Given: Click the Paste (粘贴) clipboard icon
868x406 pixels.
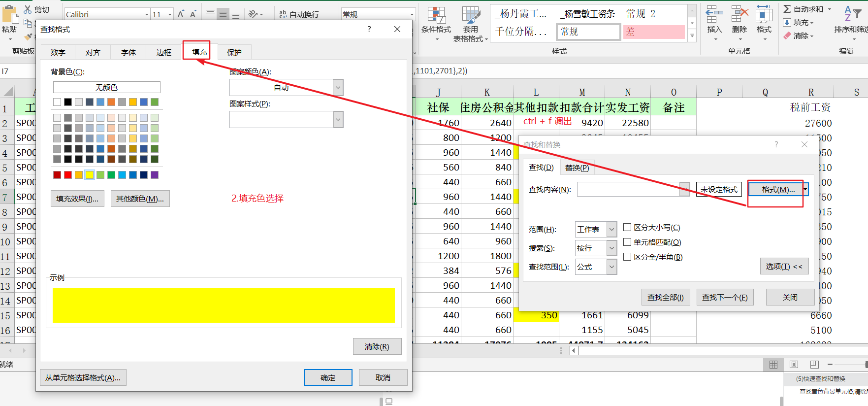Looking at the screenshot, I should point(10,15).
